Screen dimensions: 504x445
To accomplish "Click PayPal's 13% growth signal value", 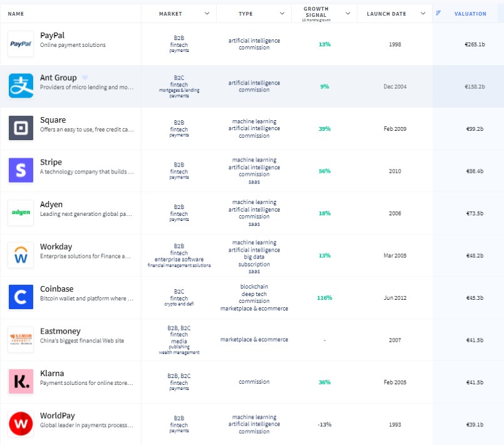I will (x=324, y=44).
